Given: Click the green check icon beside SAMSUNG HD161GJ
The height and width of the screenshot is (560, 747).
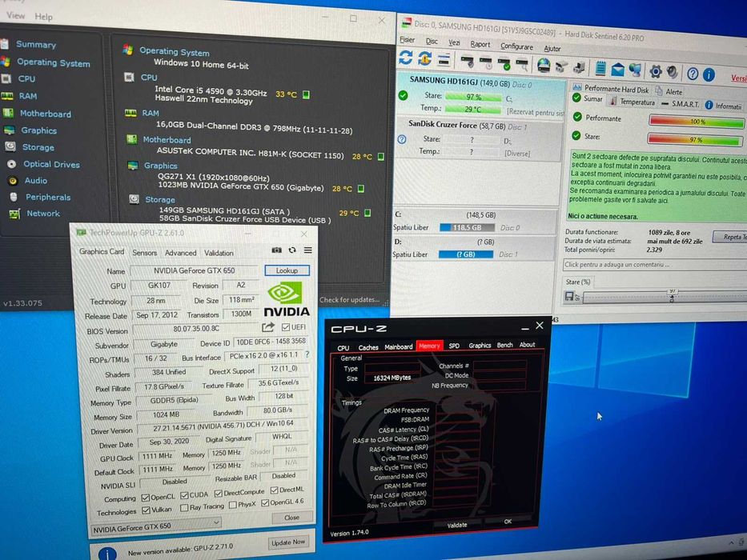Looking at the screenshot, I should (403, 95).
